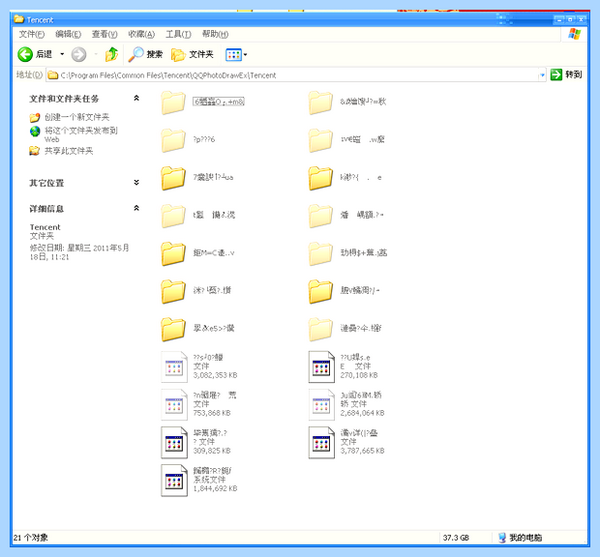Select the file icon sized 270,108 KB
The height and width of the screenshot is (557, 600).
click(321, 367)
